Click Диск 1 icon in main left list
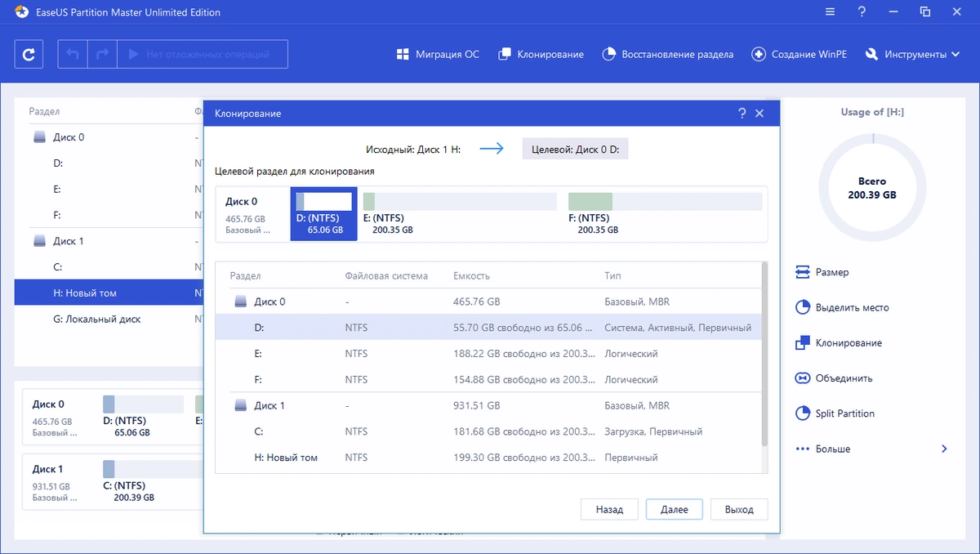 coord(39,241)
